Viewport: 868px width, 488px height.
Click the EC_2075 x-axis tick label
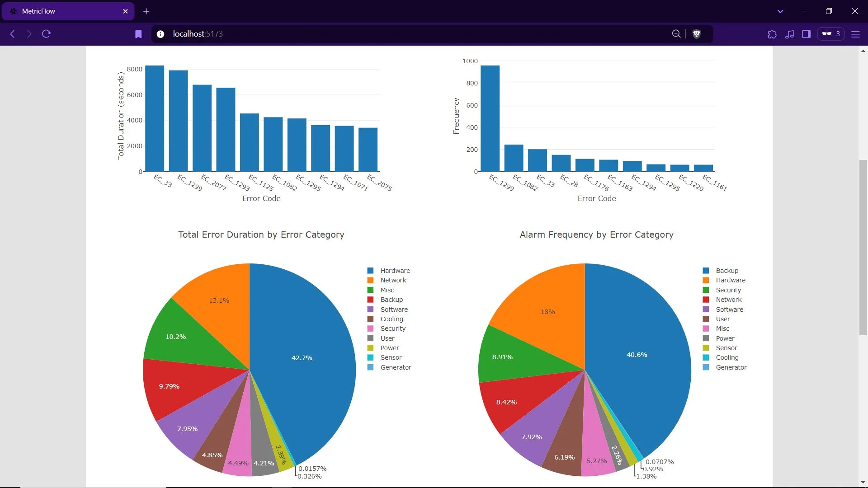379,183
